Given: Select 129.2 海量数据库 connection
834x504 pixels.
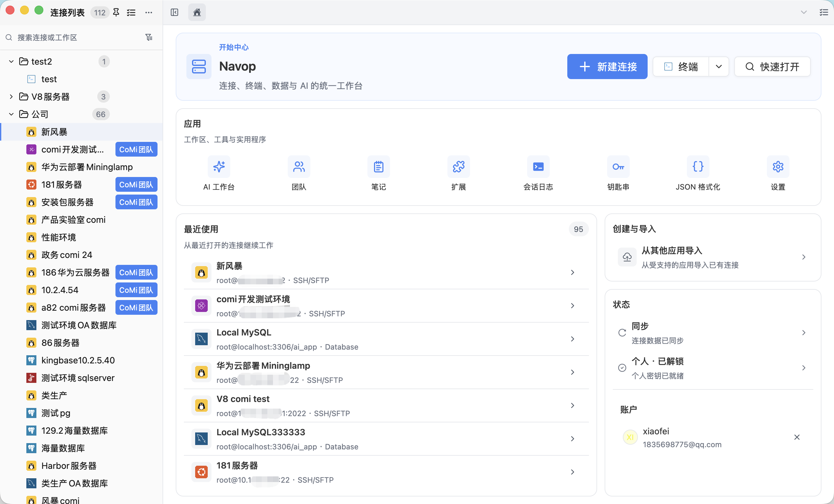Looking at the screenshot, I should (81, 431).
